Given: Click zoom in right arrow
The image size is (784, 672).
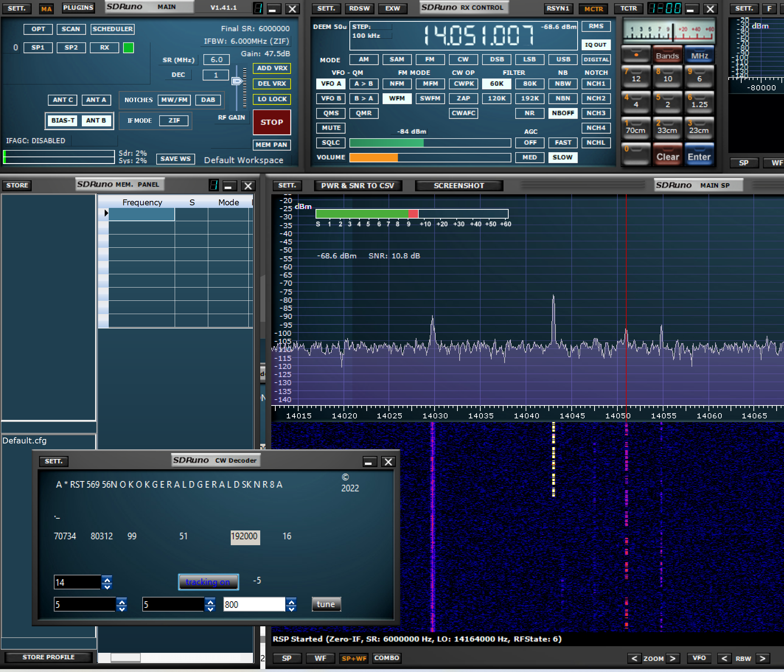Looking at the screenshot, I should tap(673, 658).
